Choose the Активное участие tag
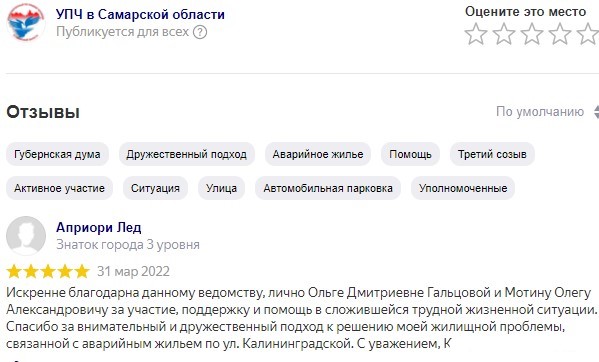 coord(59,188)
